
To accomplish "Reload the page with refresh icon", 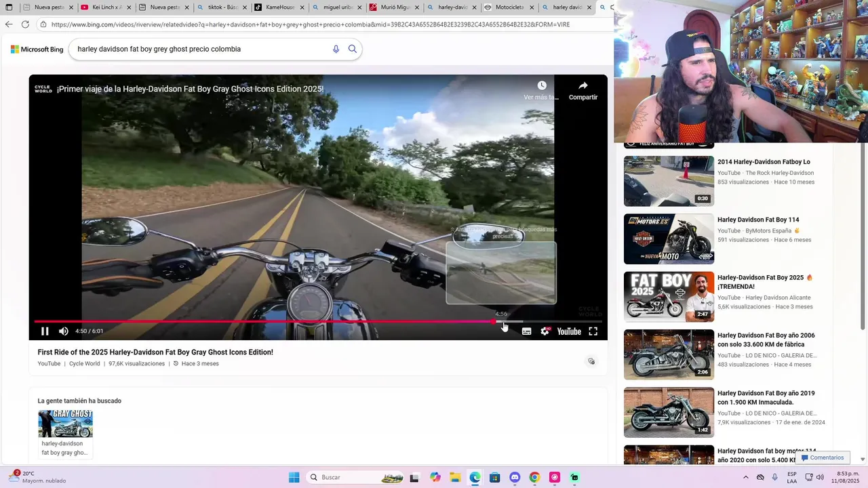I will pyautogui.click(x=25, y=24).
